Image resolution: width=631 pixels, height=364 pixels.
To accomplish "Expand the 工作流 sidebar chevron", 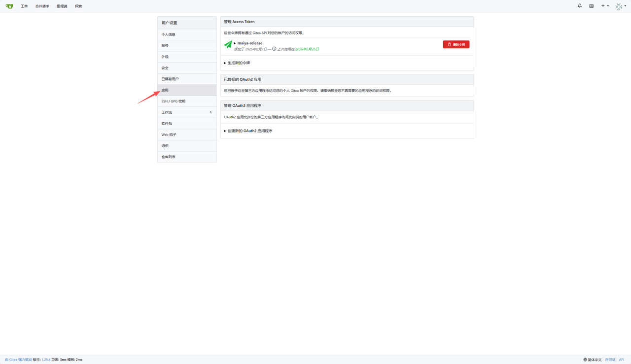I will tap(210, 112).
